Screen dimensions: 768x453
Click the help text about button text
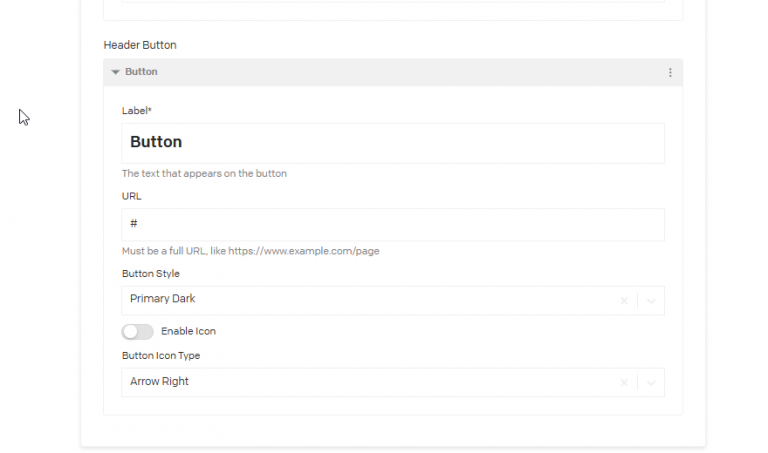(204, 173)
